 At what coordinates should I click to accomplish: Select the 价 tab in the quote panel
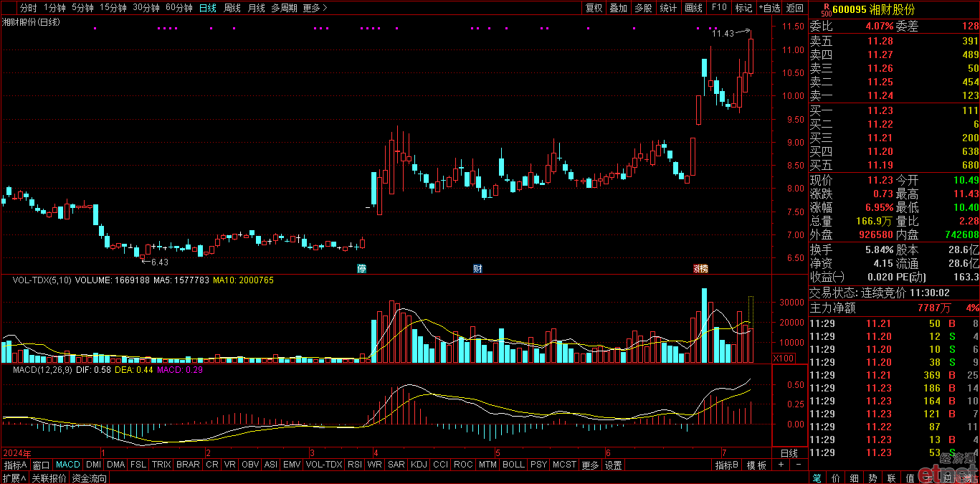(x=835, y=478)
